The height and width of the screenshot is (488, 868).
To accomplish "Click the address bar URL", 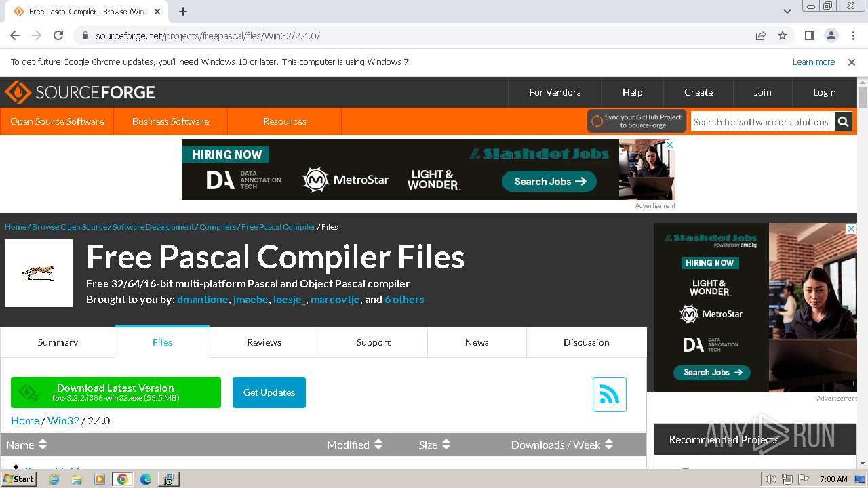I will click(x=208, y=35).
